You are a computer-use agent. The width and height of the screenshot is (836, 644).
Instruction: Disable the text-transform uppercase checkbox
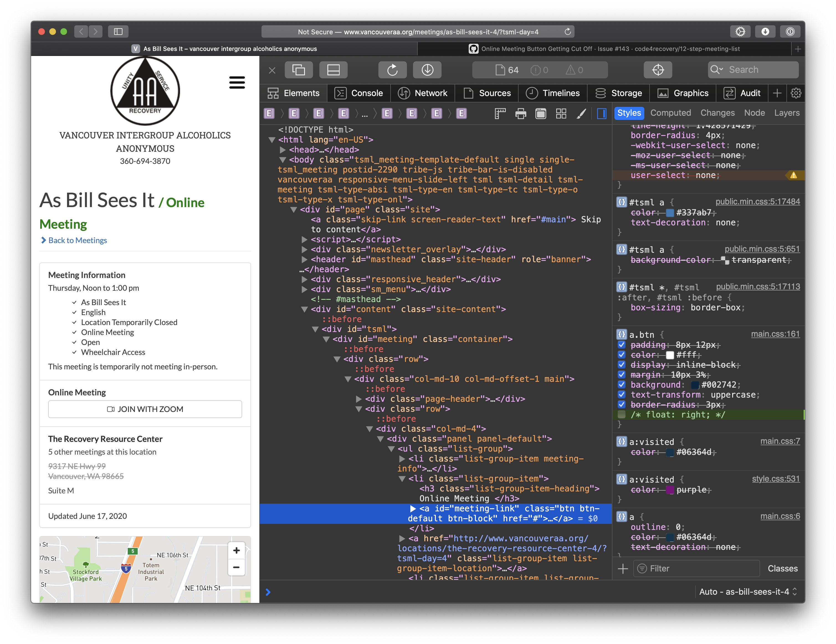(x=622, y=395)
